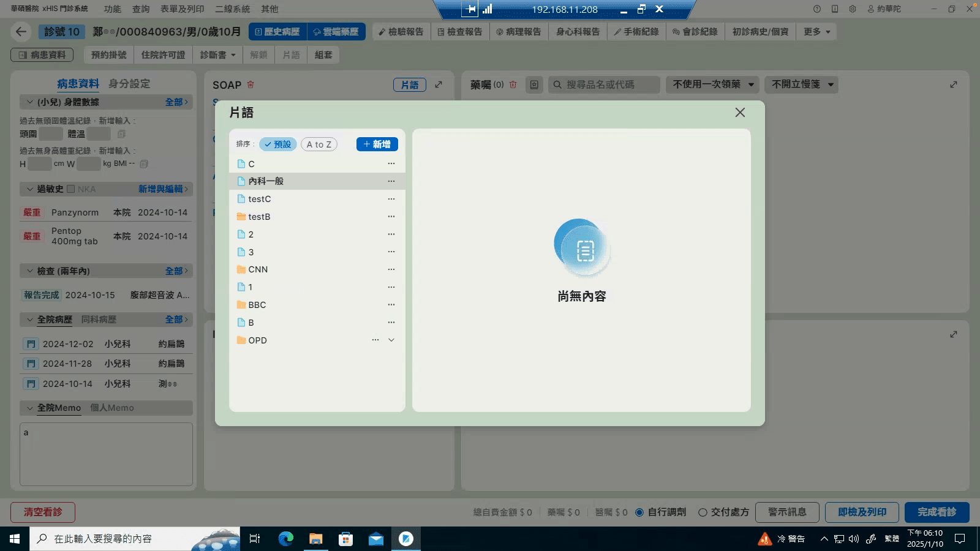Click the BMI calculator icon
The height and width of the screenshot is (551, 980).
click(144, 163)
